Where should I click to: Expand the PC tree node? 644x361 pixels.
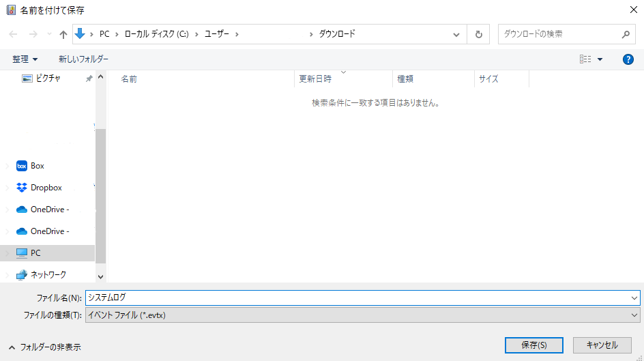click(x=7, y=253)
